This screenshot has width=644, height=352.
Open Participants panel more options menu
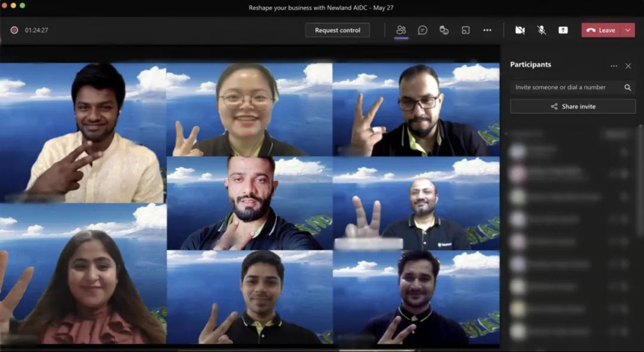tap(614, 66)
